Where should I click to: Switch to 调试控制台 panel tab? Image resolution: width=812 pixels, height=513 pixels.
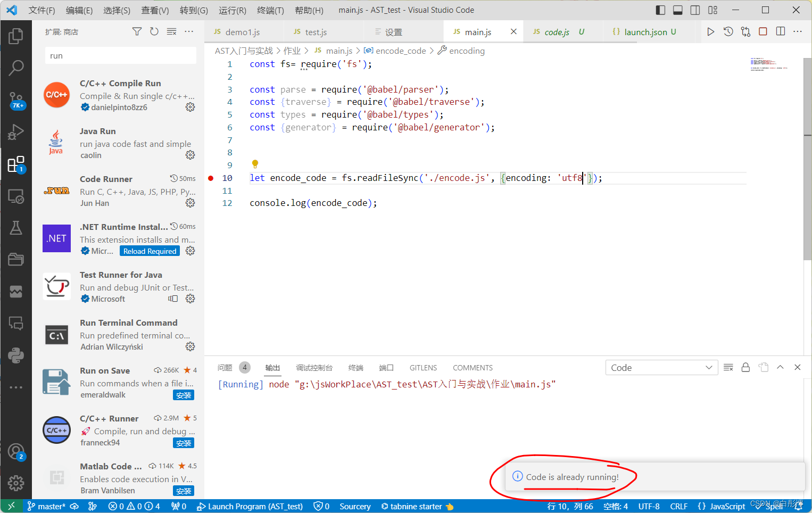click(314, 368)
